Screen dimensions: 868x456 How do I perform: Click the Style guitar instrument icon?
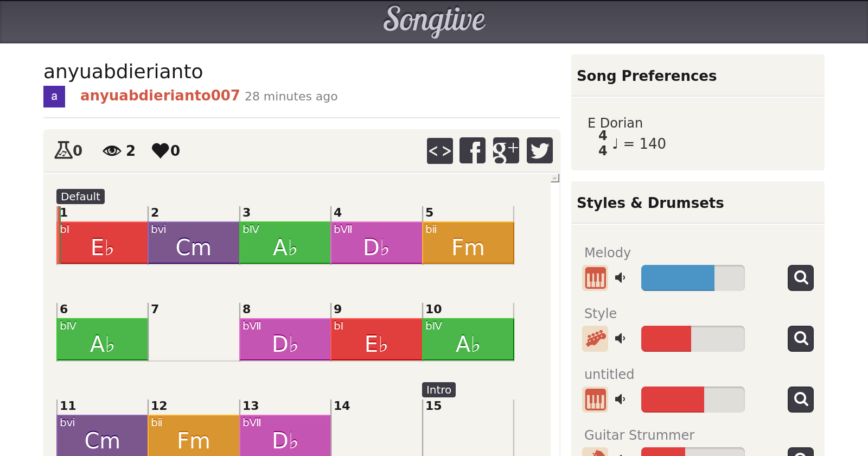pyautogui.click(x=595, y=339)
